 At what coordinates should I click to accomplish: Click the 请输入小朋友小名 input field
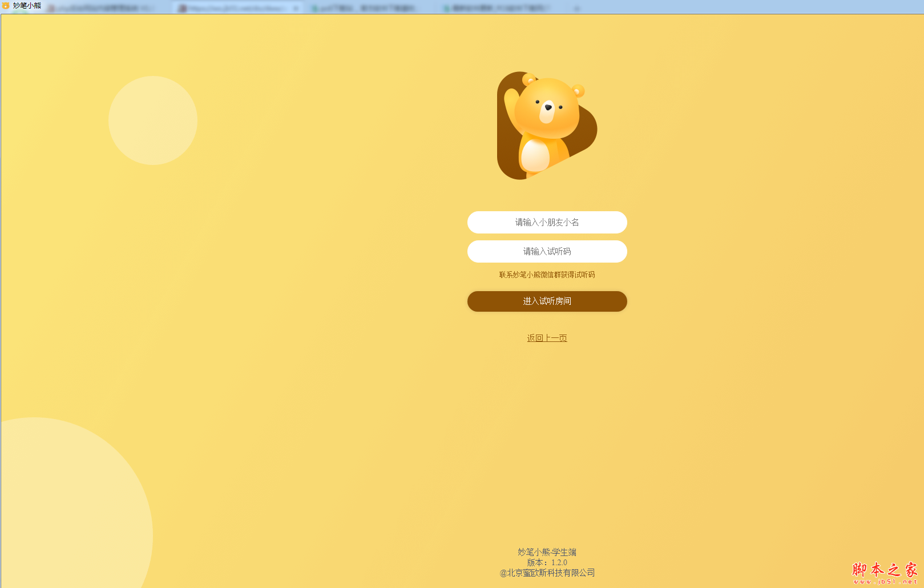(x=547, y=222)
